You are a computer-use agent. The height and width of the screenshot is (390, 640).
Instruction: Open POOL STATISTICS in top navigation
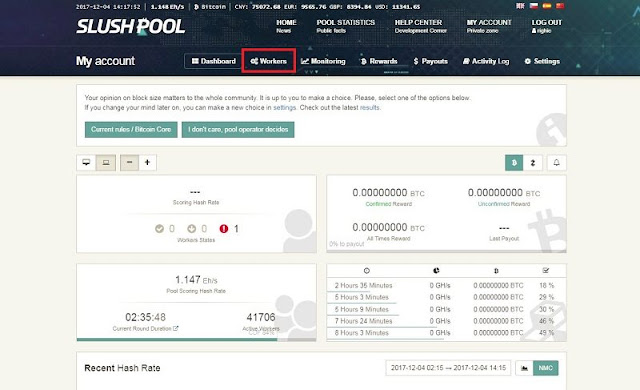(x=345, y=26)
